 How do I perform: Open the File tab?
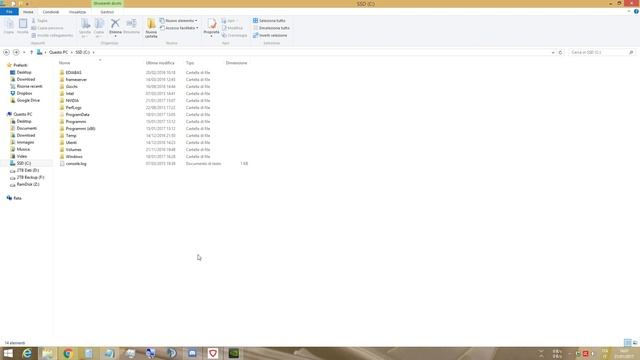point(9,12)
